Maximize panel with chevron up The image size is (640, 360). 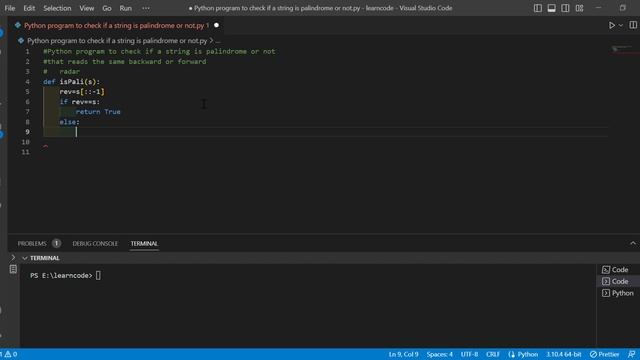633,244
